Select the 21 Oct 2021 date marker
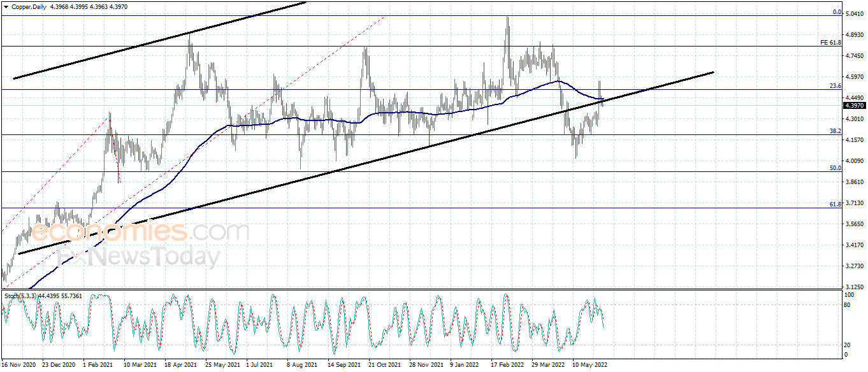 [384, 365]
